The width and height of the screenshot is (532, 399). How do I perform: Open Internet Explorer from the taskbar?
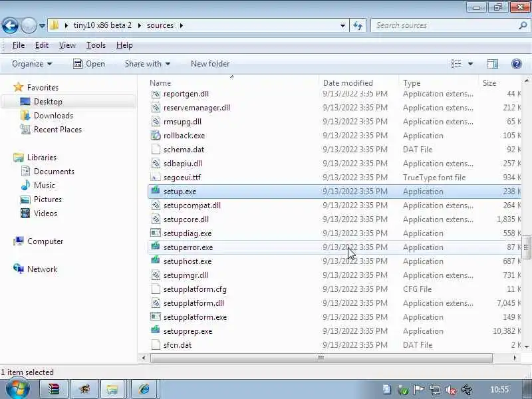pos(144,389)
